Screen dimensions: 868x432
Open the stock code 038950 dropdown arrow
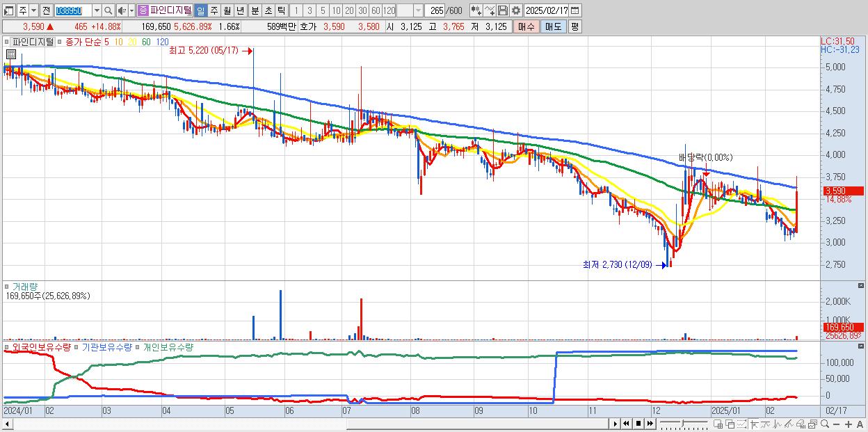pyautogui.click(x=97, y=10)
